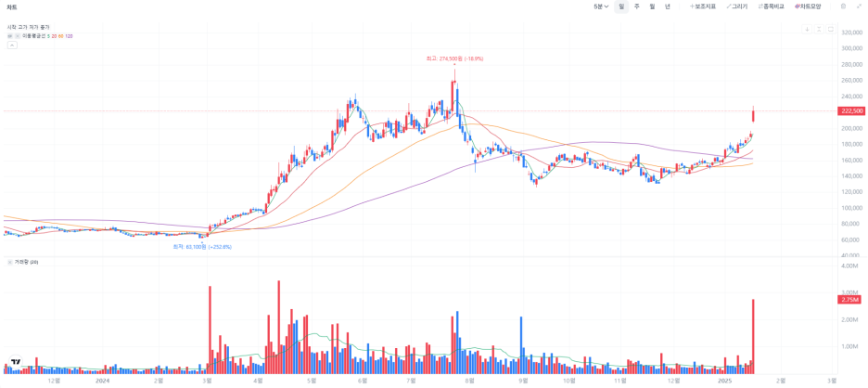Screen dimensions: 868x388
Task: Open the 5분 minute interval dropdown
Action: coord(601,6)
